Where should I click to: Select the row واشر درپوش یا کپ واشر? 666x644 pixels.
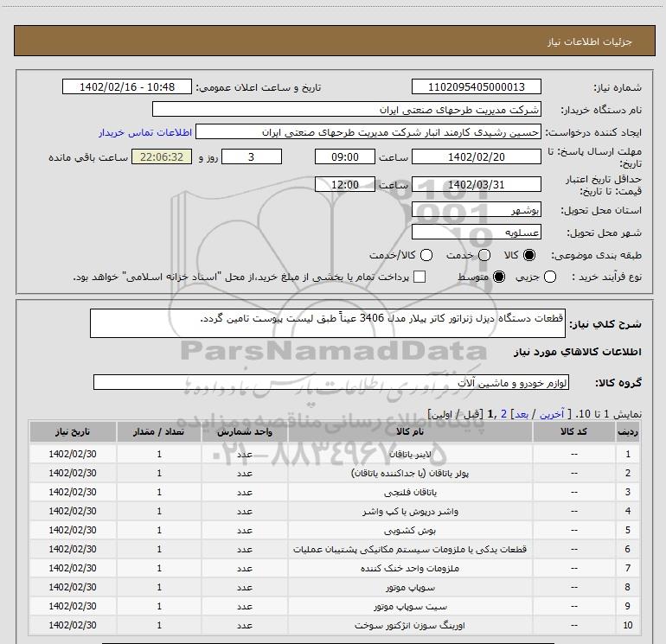(334, 511)
